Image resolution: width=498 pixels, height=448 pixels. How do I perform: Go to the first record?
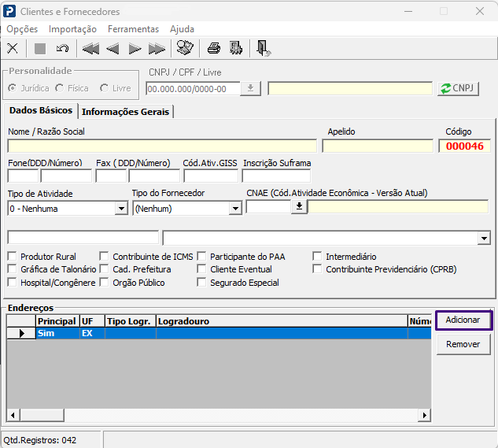90,49
